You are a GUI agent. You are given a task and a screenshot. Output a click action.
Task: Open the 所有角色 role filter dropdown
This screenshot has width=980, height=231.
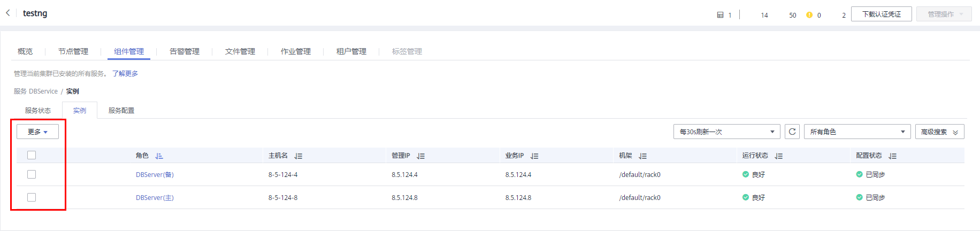click(x=857, y=132)
